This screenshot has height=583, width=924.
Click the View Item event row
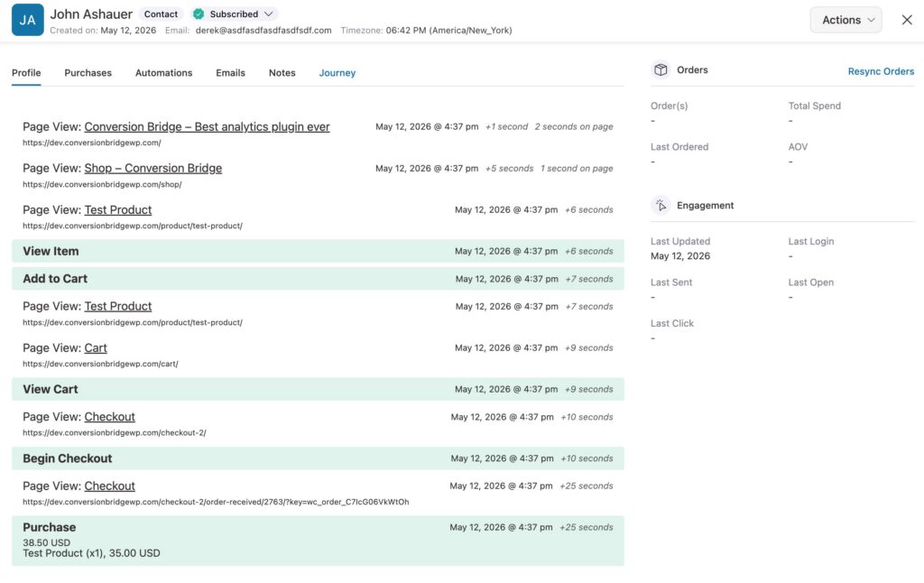318,251
